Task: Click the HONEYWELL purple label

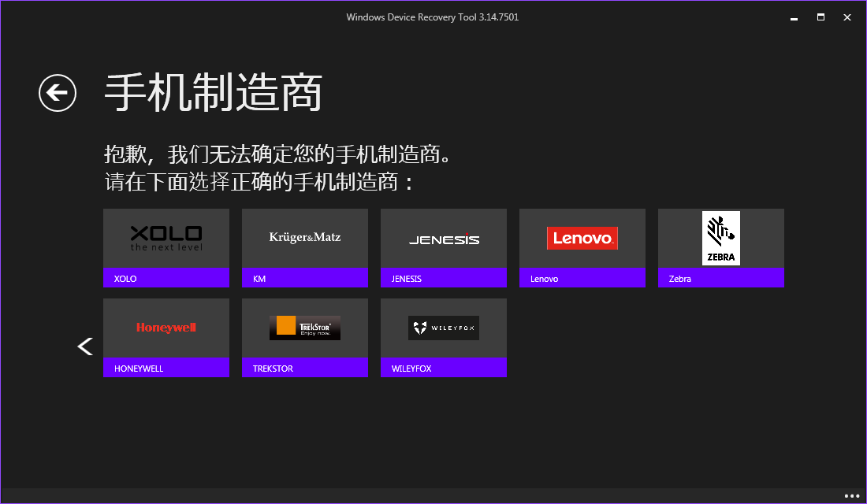Action: (166, 368)
